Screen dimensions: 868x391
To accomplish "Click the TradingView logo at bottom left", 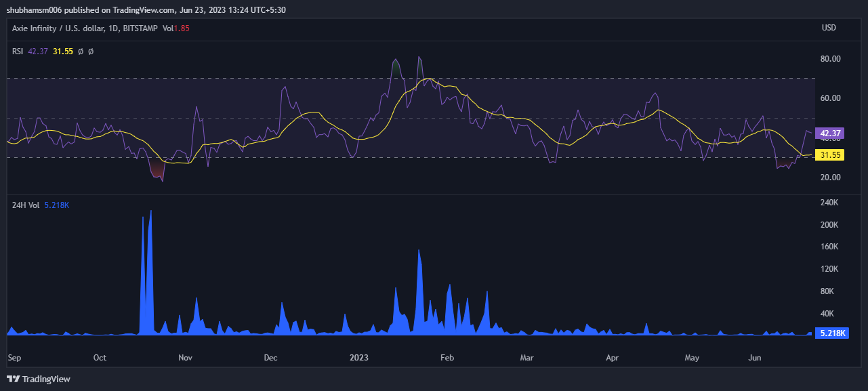I will (38, 379).
